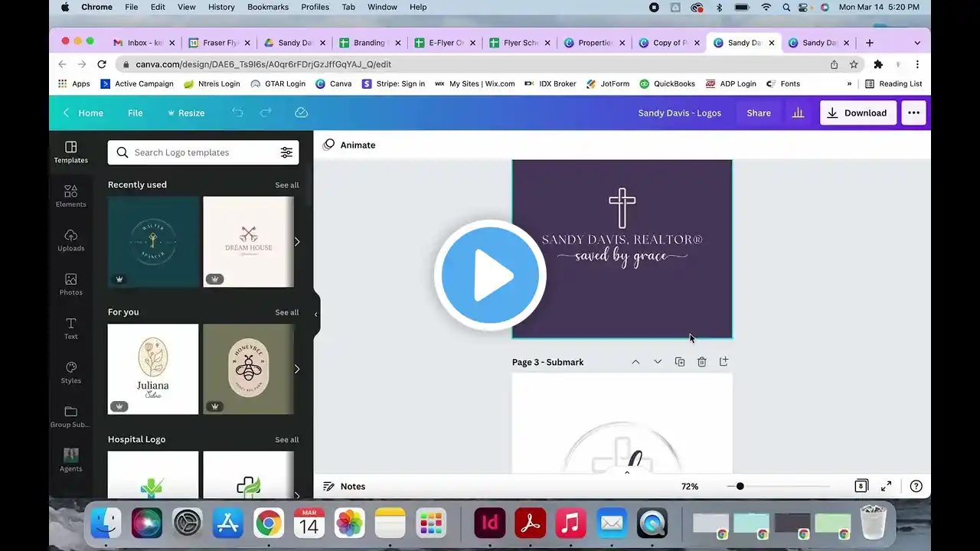The image size is (980, 551).
Task: Open the macOS History menu
Action: [221, 7]
